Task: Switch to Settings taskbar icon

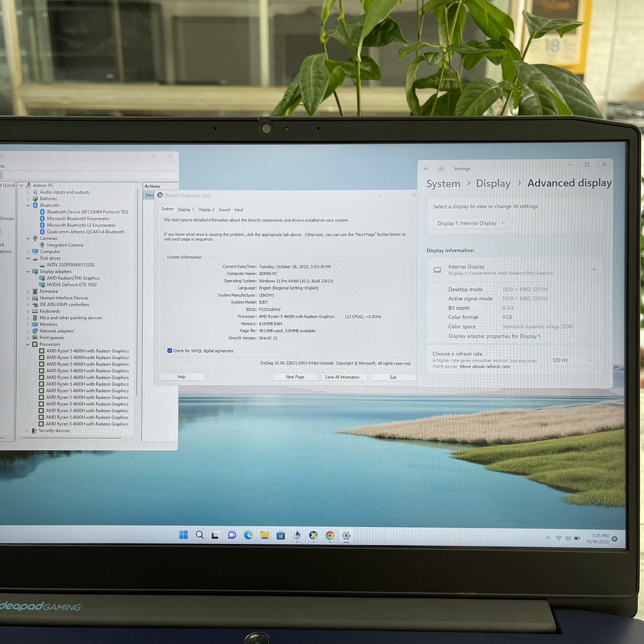Action: click(346, 536)
